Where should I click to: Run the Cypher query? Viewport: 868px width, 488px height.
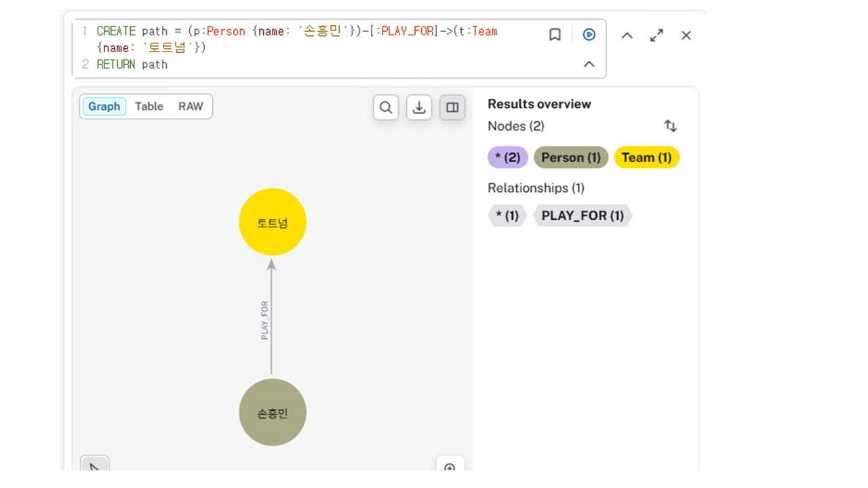pos(589,35)
